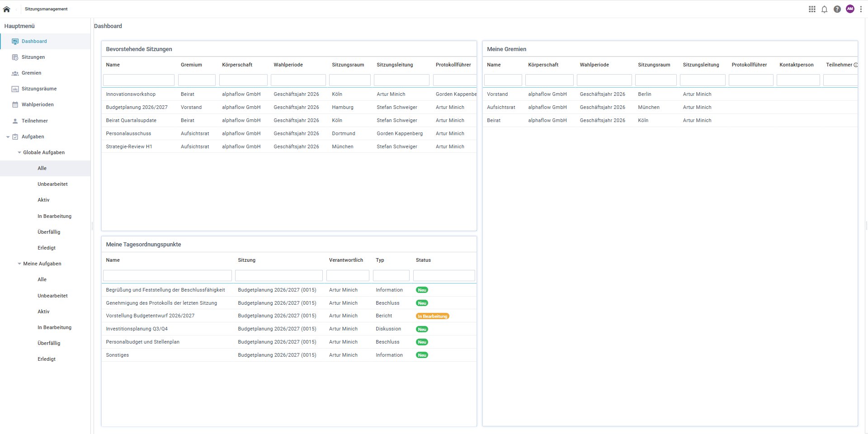This screenshot has width=868, height=434.
Task: Sort by Protokollführer in Meine Gremien
Action: tap(749, 65)
